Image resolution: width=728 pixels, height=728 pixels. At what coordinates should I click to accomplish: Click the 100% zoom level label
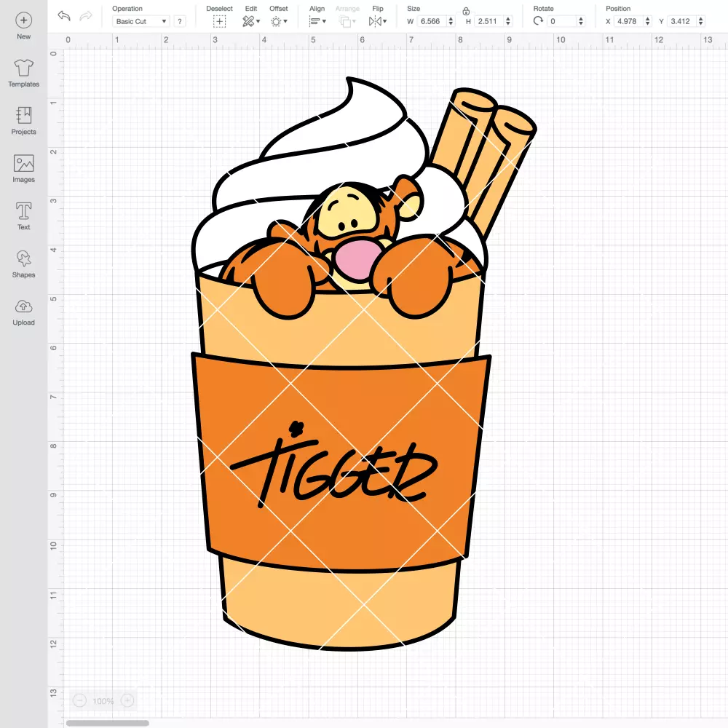coord(103,700)
